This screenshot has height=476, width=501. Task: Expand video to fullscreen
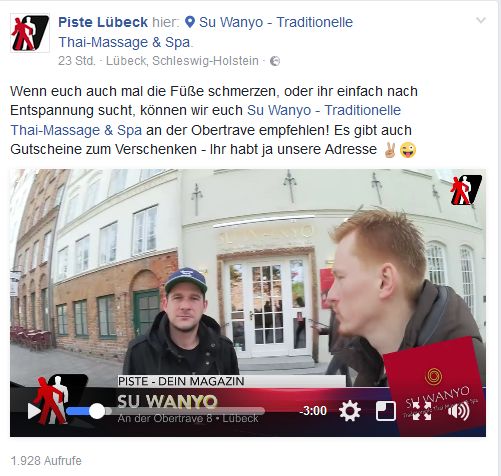[422, 411]
